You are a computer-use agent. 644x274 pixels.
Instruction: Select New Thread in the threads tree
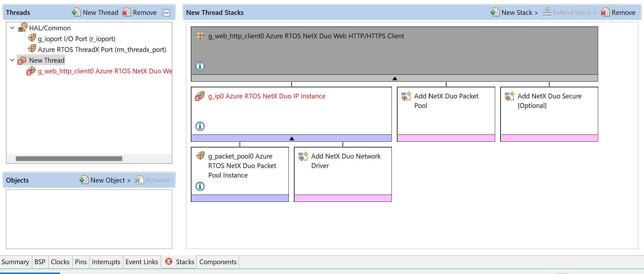pyautogui.click(x=47, y=60)
